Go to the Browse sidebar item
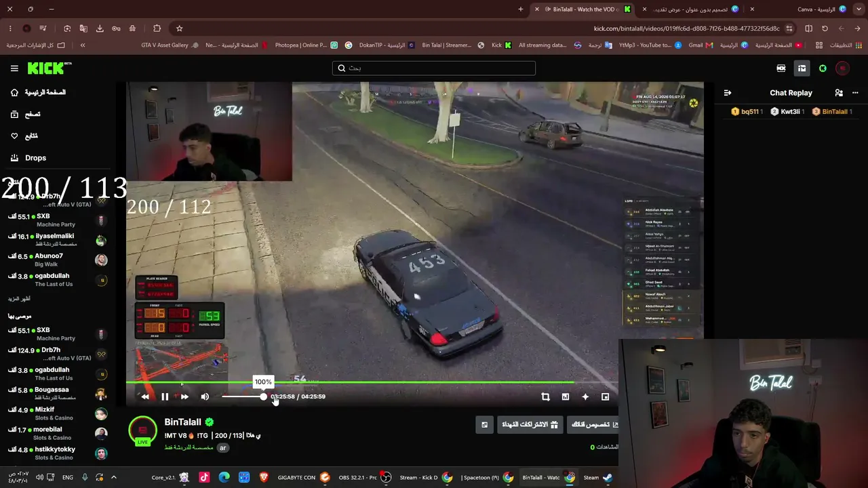The width and height of the screenshot is (868, 488). pos(26,115)
